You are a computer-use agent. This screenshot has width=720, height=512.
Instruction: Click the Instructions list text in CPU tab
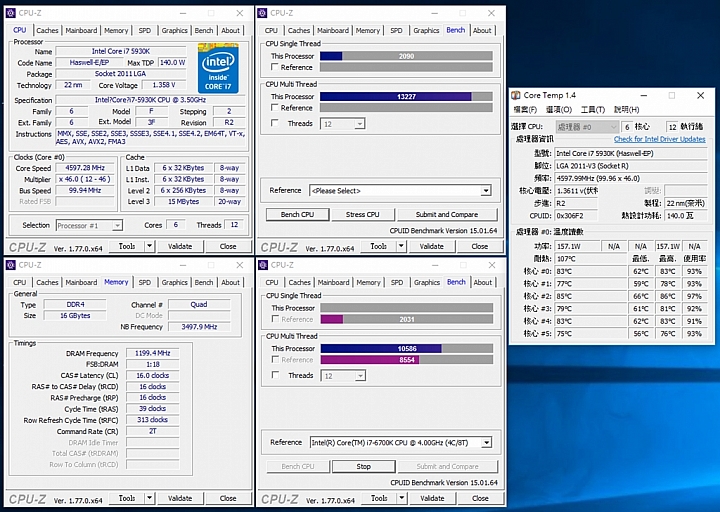coord(151,138)
